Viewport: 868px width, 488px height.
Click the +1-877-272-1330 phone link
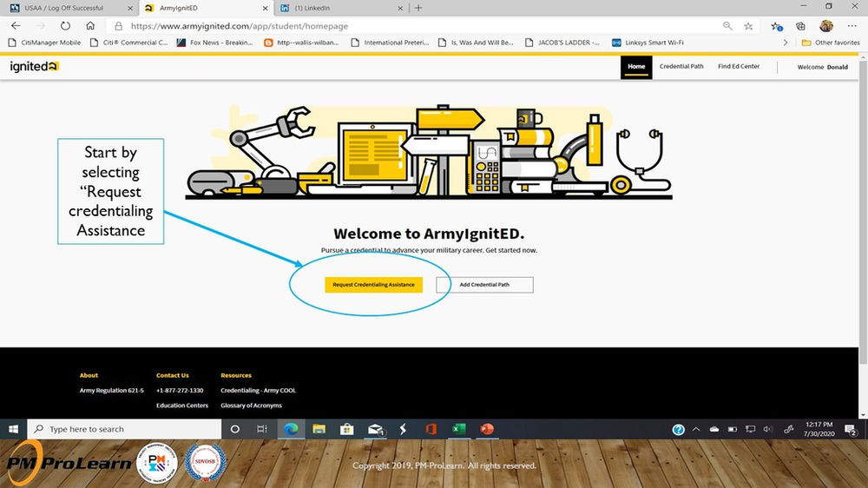tap(180, 391)
